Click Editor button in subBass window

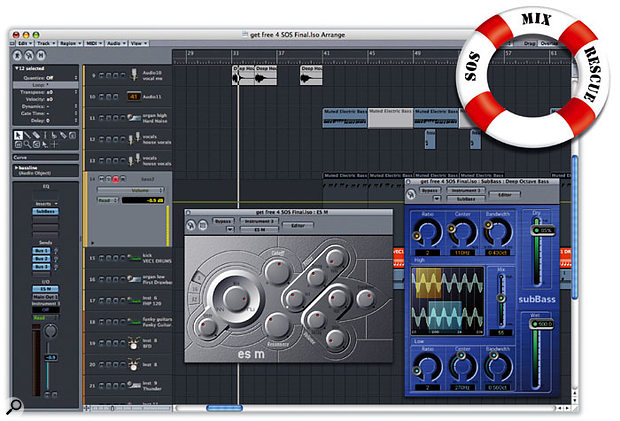(x=505, y=195)
